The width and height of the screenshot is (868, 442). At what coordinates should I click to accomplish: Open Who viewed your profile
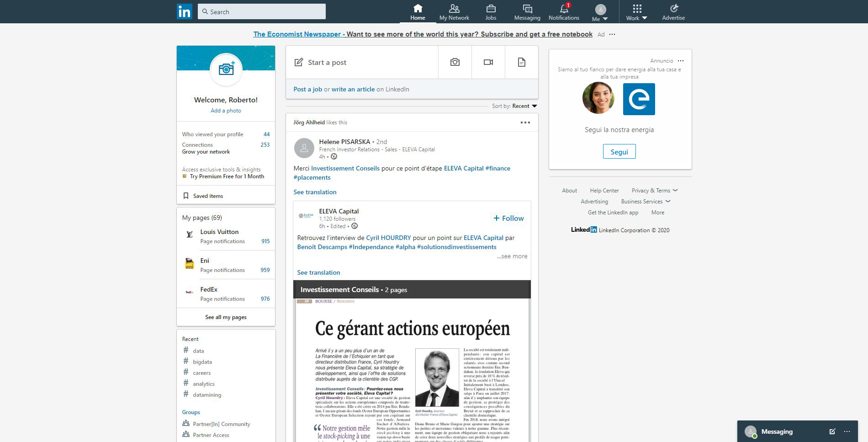(226, 134)
